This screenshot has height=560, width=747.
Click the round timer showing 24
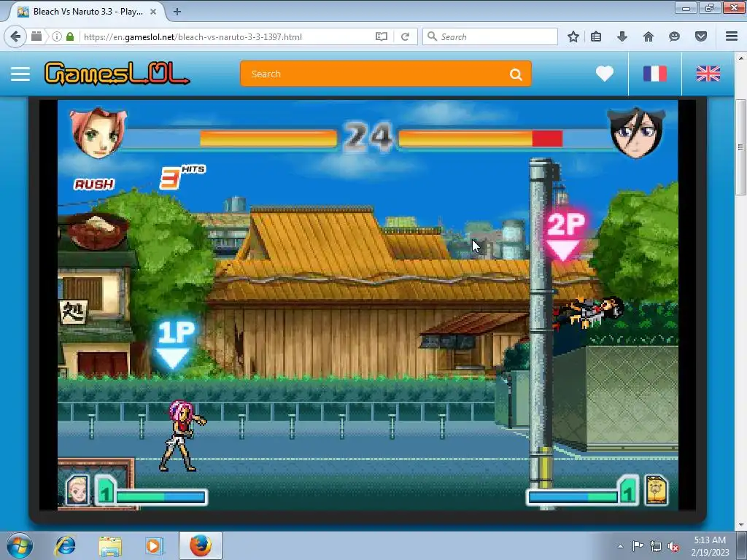[368, 137]
